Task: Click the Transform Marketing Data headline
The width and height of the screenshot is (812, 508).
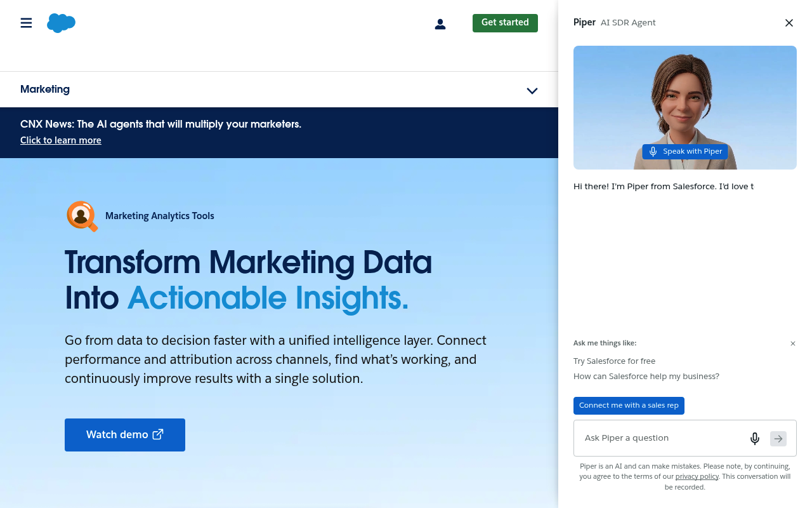Action: [x=249, y=280]
